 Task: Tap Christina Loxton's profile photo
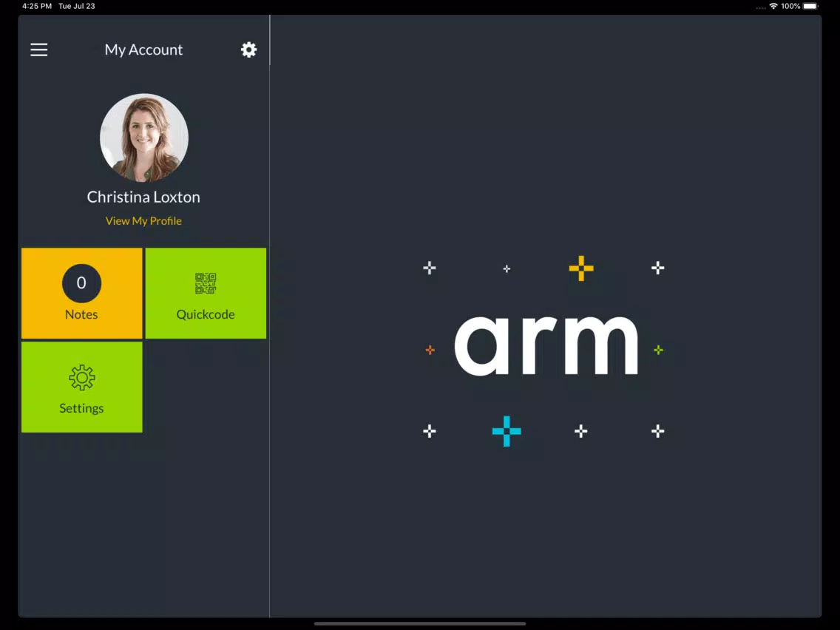(x=144, y=138)
